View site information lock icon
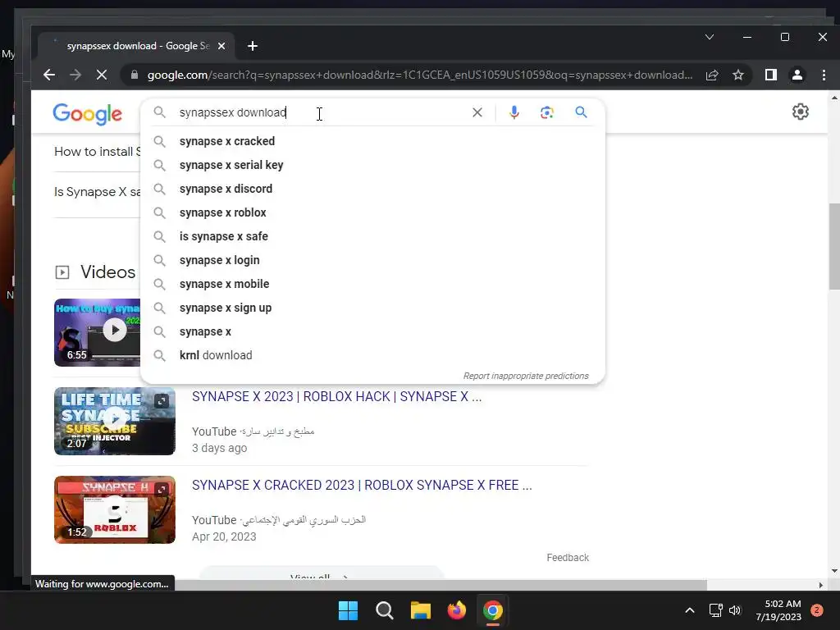Image resolution: width=840 pixels, height=630 pixels. 135,75
